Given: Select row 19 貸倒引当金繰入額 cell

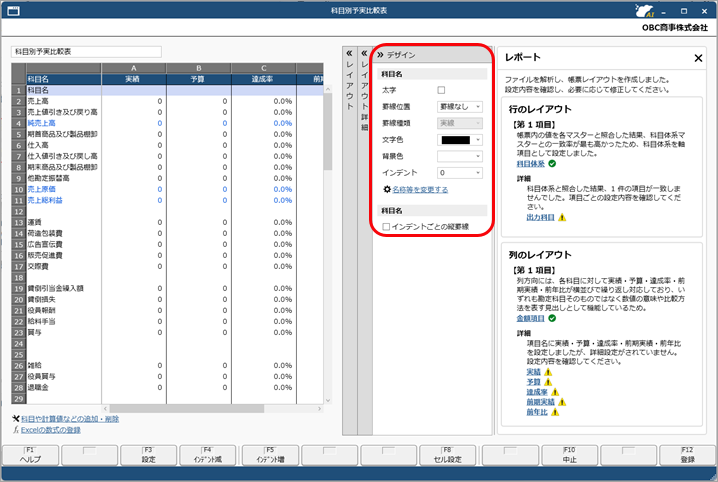Looking at the screenshot, I should click(x=64, y=288).
